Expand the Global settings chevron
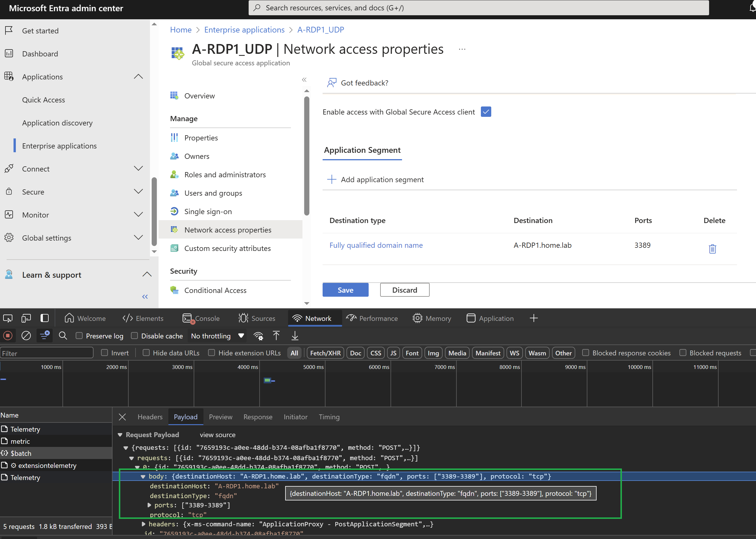 (x=138, y=237)
